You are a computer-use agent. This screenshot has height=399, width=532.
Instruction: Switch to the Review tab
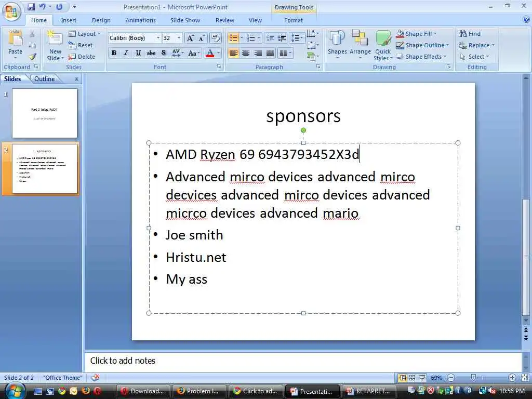[x=224, y=20]
